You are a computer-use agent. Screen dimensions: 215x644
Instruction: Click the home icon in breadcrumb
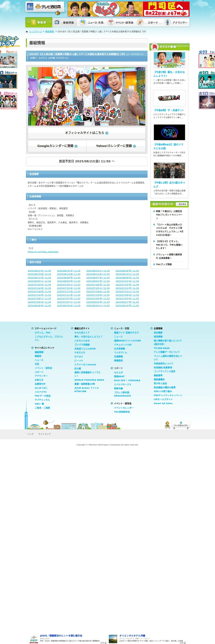[27, 32]
